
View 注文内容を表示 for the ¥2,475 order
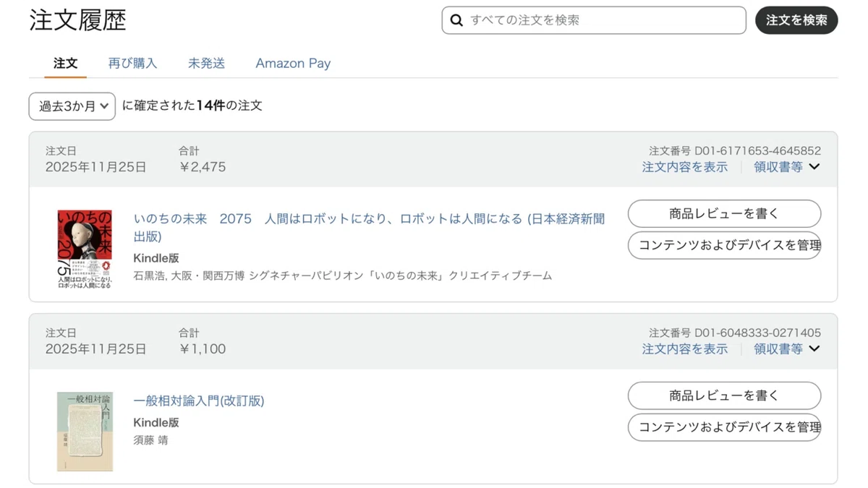coord(685,167)
